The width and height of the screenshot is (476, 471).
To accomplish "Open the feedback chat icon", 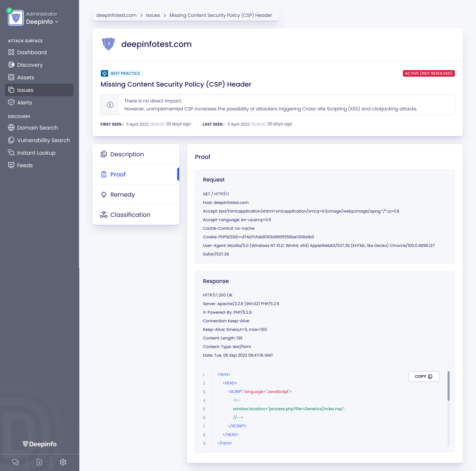I will click(16, 462).
